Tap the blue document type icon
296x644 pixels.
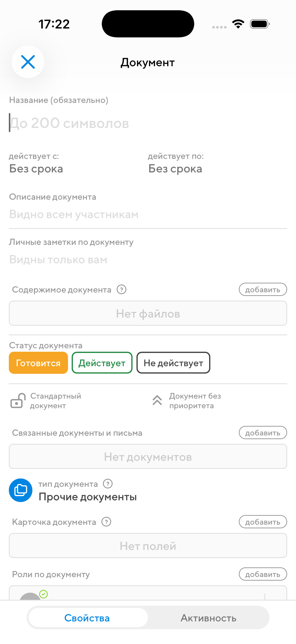(20, 490)
